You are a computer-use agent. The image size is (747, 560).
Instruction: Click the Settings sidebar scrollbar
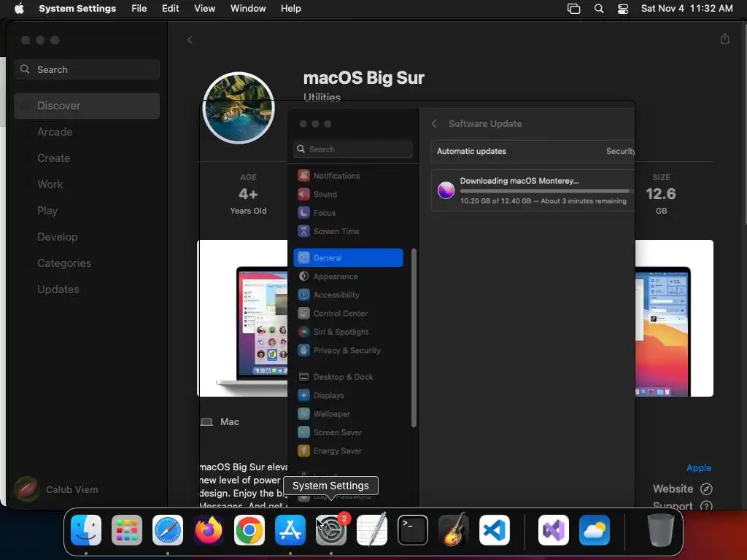click(x=414, y=338)
